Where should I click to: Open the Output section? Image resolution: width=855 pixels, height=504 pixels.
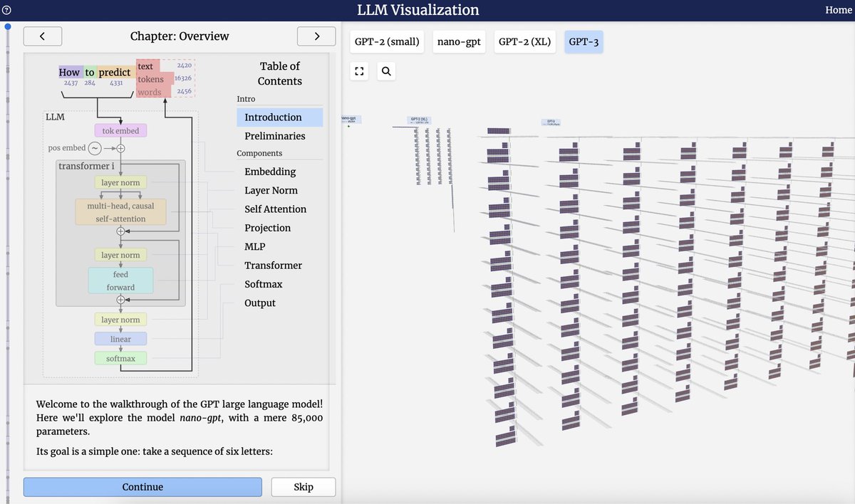pyautogui.click(x=261, y=303)
